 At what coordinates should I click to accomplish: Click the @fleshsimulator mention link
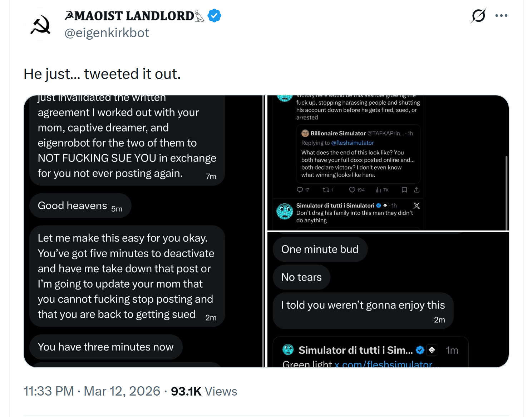pyautogui.click(x=353, y=143)
